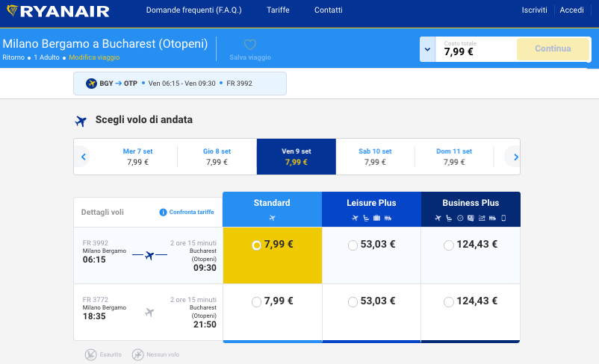The image size is (599, 364).
Task: Expand the Costo totale dropdown arrow
Action: point(427,49)
